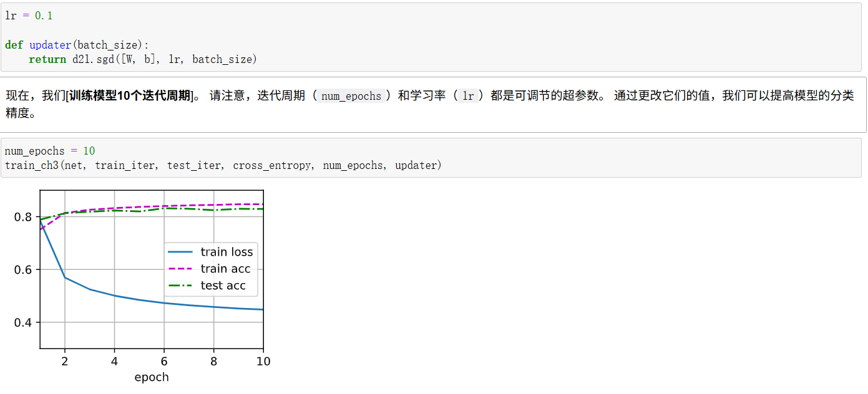The image size is (868, 394).
Task: Click the 'num_epochs = 10' code line
Action: 50,151
